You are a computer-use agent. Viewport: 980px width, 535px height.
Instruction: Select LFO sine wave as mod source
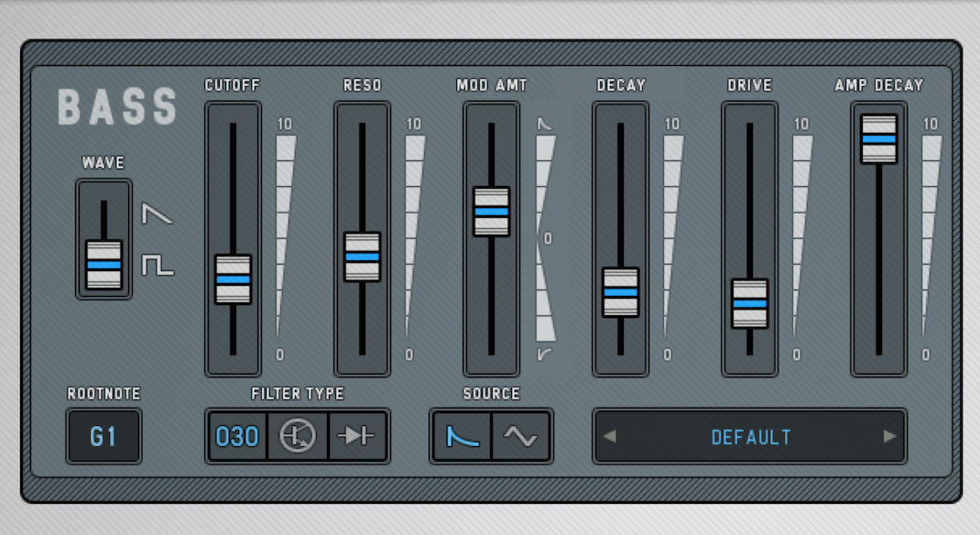tap(521, 437)
